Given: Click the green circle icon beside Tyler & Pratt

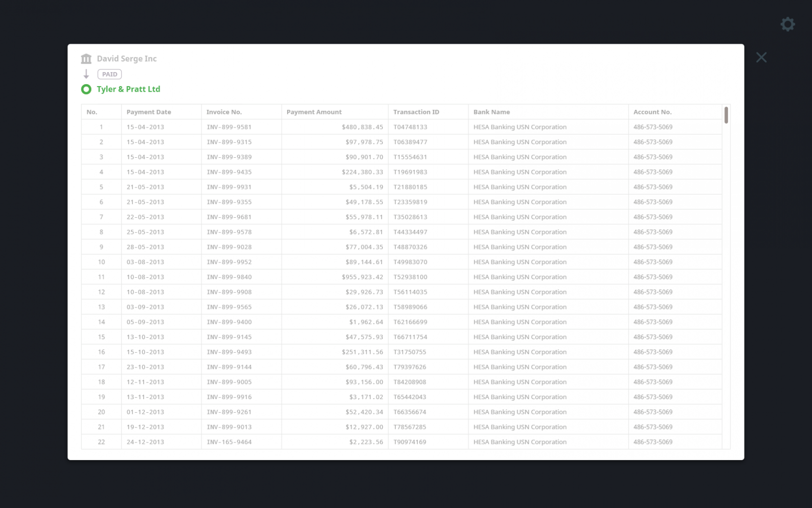Looking at the screenshot, I should tap(86, 89).
